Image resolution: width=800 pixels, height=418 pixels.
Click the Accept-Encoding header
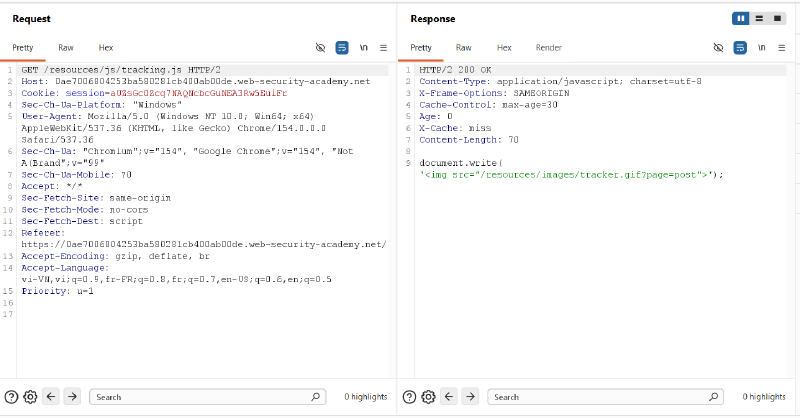point(115,256)
